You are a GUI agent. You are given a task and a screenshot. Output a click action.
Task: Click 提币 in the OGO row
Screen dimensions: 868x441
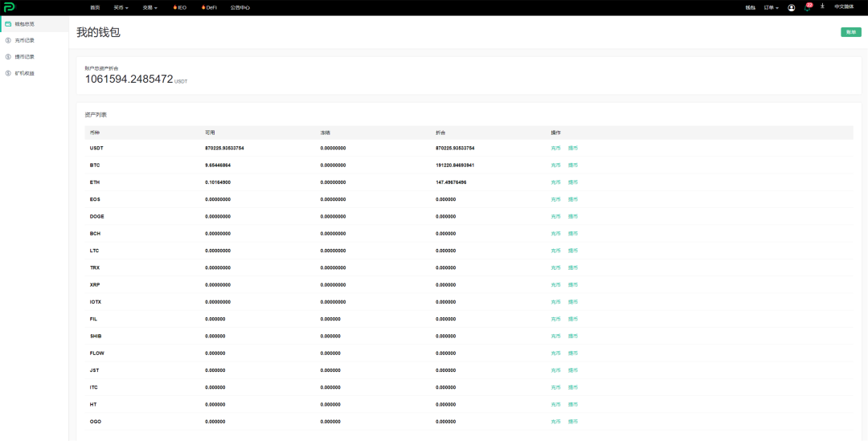pos(573,422)
